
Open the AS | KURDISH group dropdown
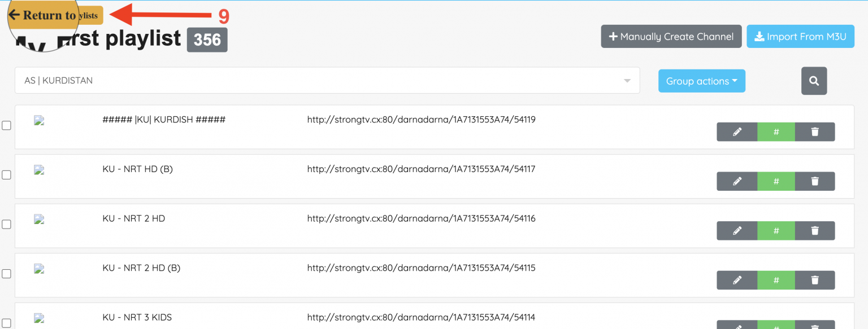[327, 81]
